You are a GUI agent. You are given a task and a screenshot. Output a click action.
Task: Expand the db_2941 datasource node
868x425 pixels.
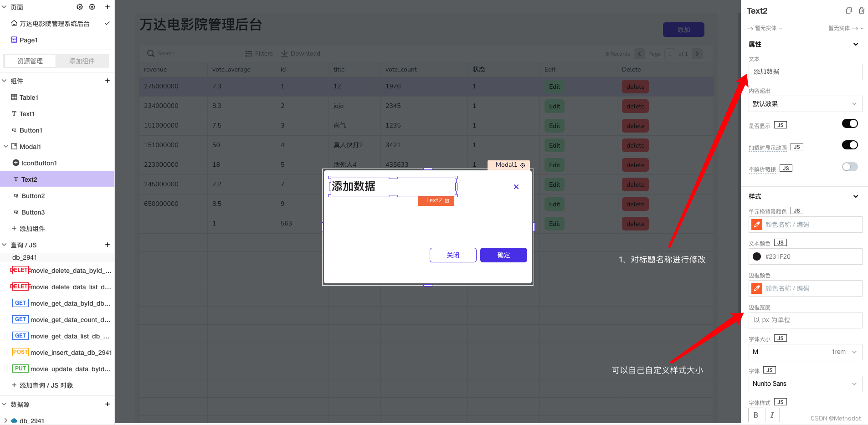[x=5, y=420]
